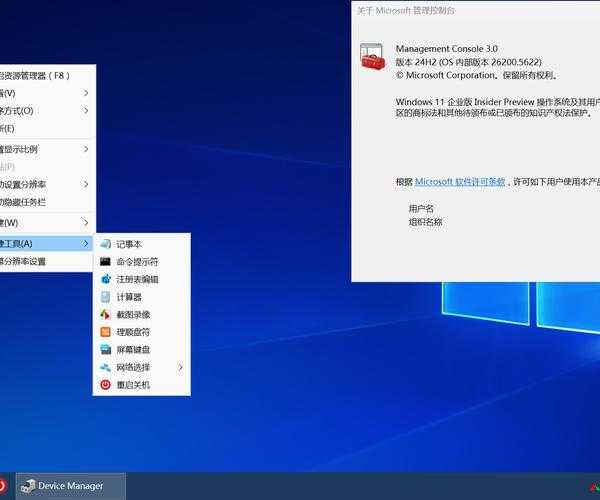Click the © Microsoft Corporation copyright line
The image size is (600, 500).
click(477, 75)
